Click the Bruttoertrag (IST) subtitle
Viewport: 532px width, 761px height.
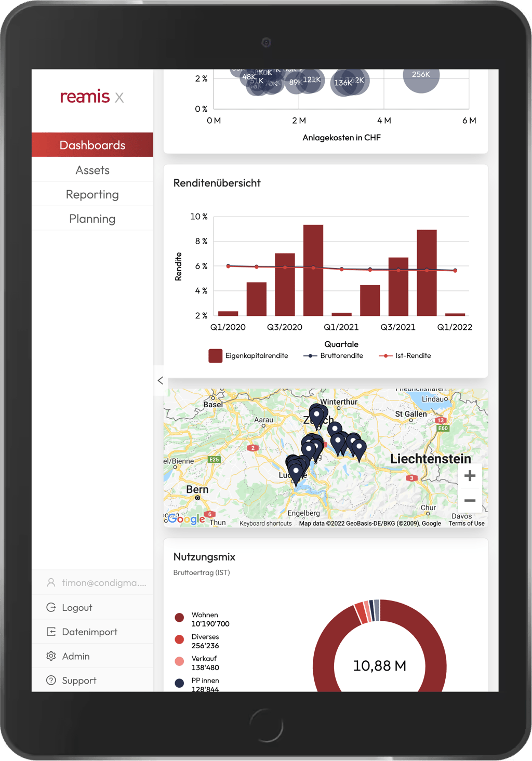(x=202, y=572)
